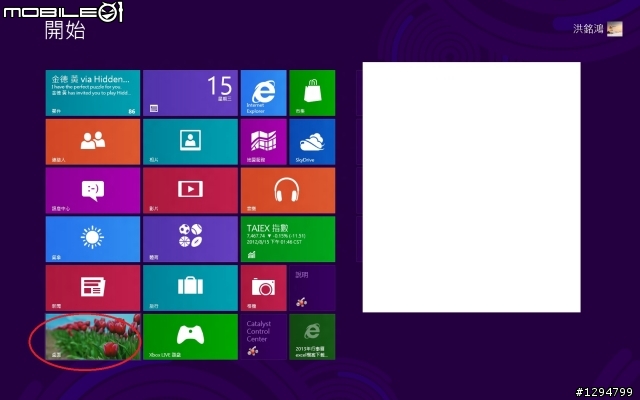
Task: Open the Video tile with play symbol
Action: pos(190,190)
